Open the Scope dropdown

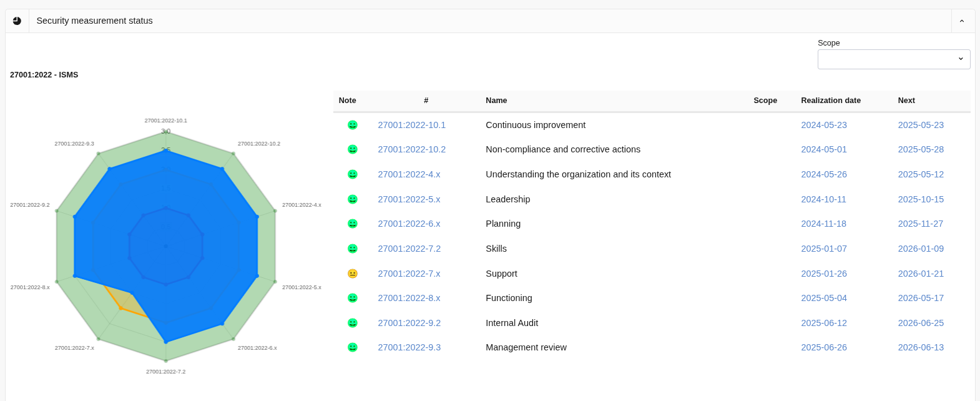893,59
